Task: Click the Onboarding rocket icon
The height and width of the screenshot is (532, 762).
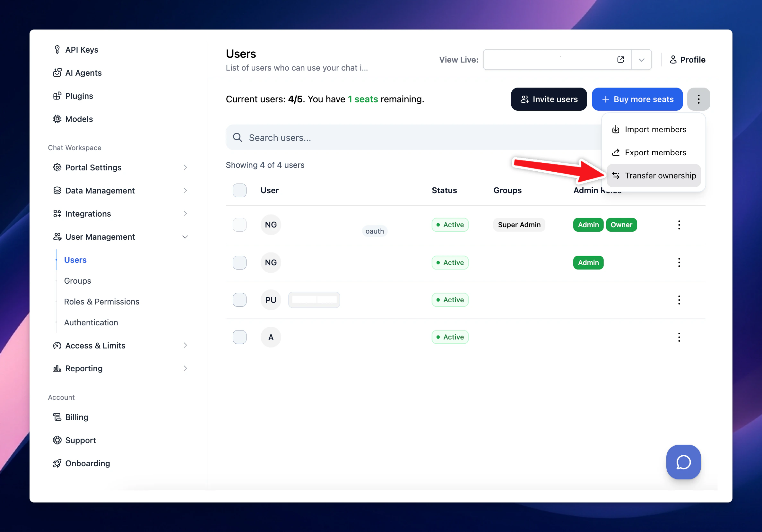Action: (x=57, y=463)
